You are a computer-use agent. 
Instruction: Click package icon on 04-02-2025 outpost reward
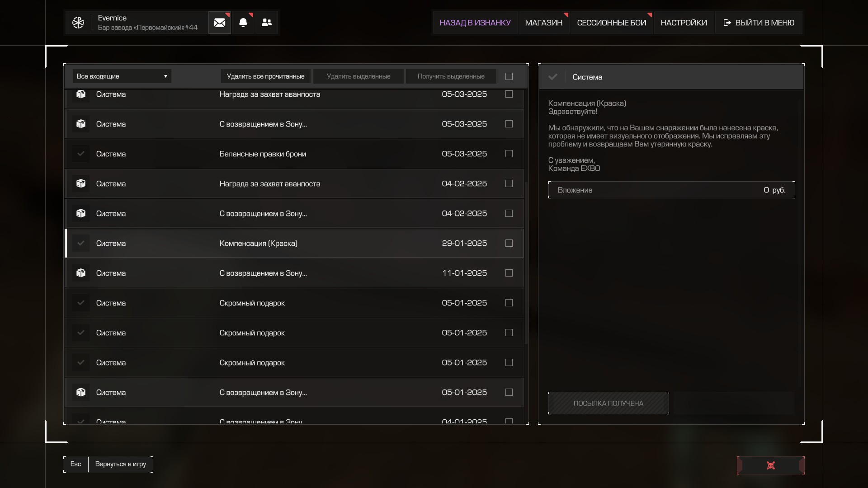pyautogui.click(x=81, y=183)
